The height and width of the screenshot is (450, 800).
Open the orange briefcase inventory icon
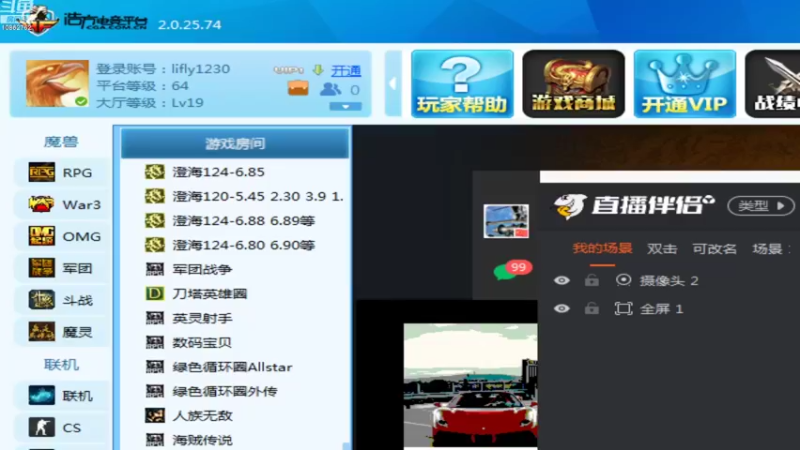pyautogui.click(x=298, y=89)
